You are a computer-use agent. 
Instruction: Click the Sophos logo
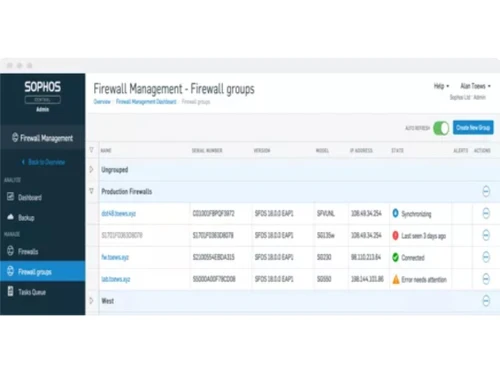click(42, 87)
